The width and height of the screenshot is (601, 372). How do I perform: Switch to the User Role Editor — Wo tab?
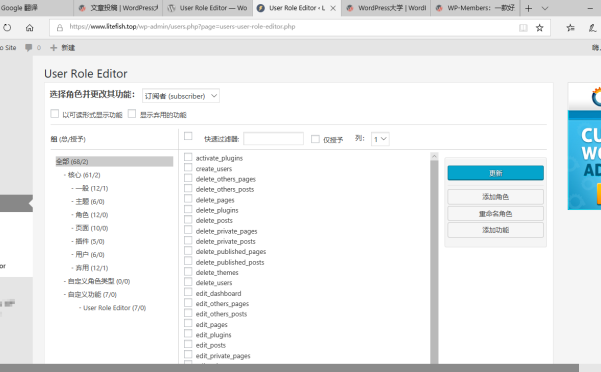(x=208, y=8)
